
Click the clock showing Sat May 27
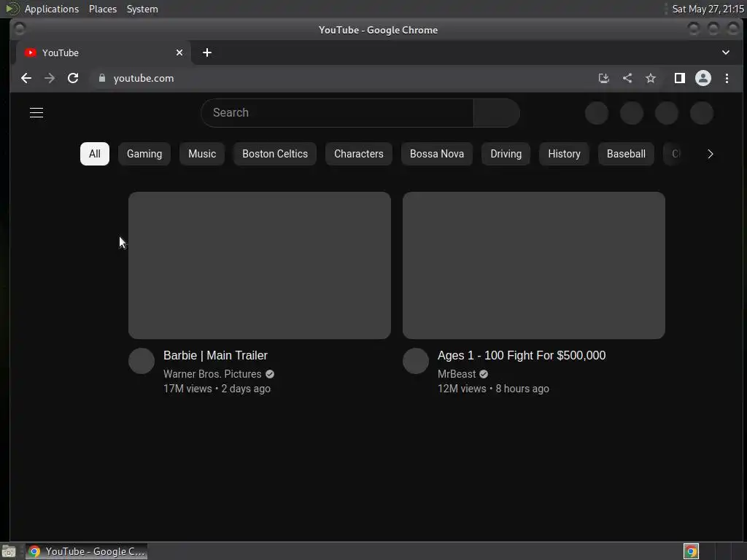coord(708,9)
